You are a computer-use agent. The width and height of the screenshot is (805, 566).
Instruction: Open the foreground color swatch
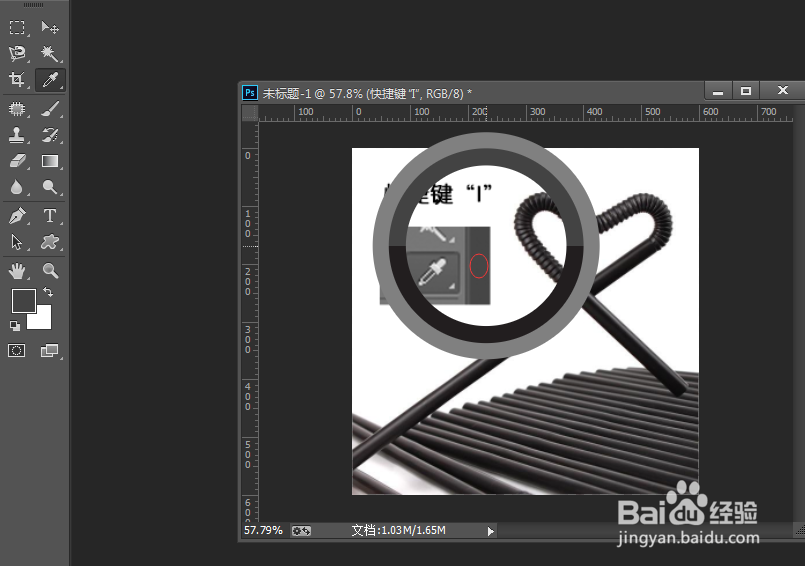[x=24, y=301]
